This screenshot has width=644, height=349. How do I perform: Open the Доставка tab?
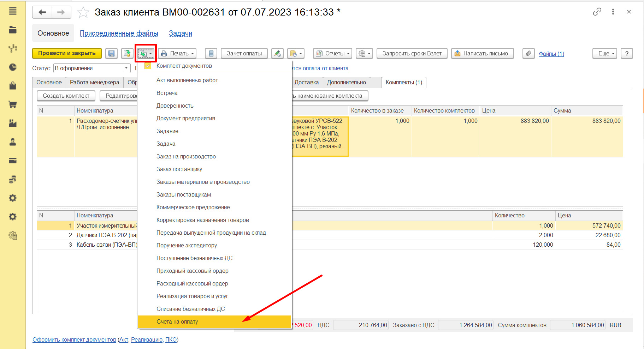tap(307, 82)
